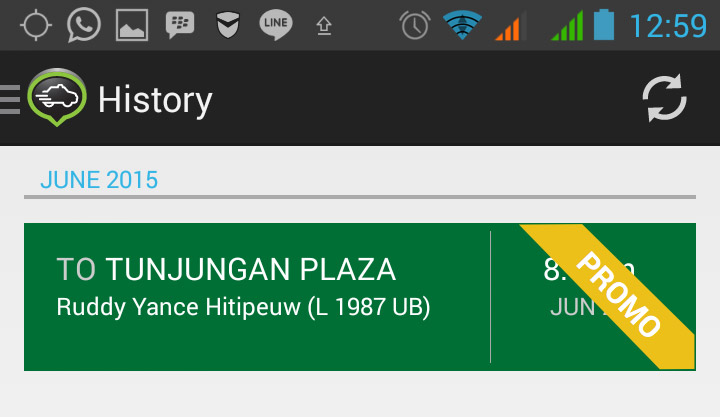Tap the orange SIM signal bars

coord(510,26)
